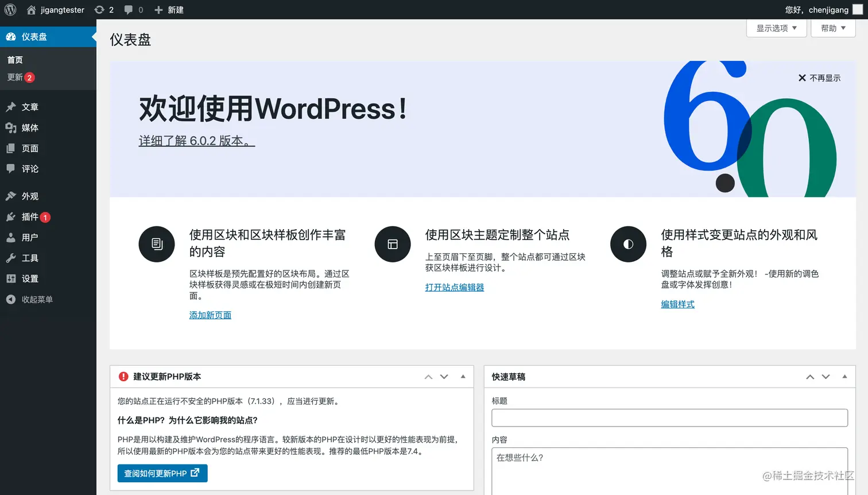The image size is (868, 495).
Task: Collapse sidebar with 收起菜单
Action: point(48,300)
